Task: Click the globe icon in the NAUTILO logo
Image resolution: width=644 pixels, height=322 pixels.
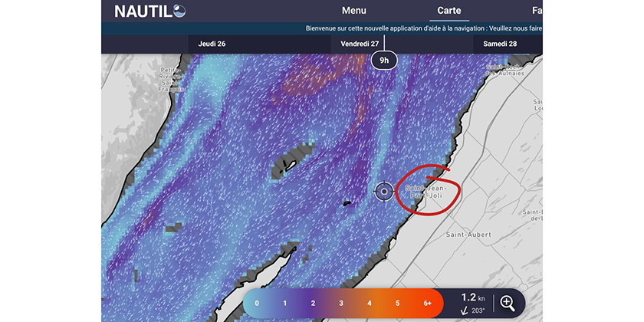Action: (x=179, y=11)
